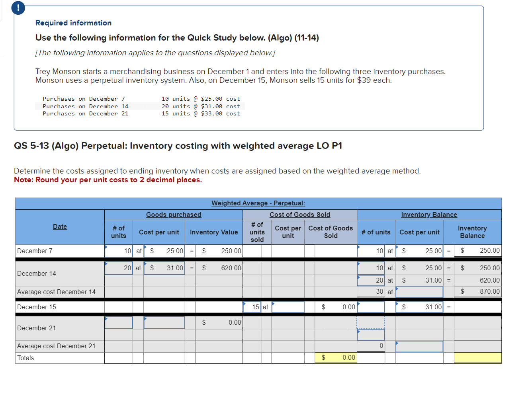Click the December 15 row label
532x398 pixels.
(x=37, y=307)
